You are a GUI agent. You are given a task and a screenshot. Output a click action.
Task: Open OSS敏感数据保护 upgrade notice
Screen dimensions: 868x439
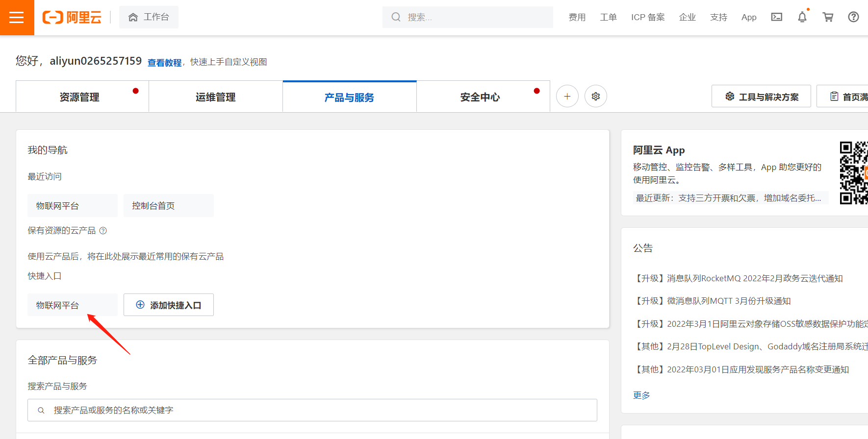[750, 324]
